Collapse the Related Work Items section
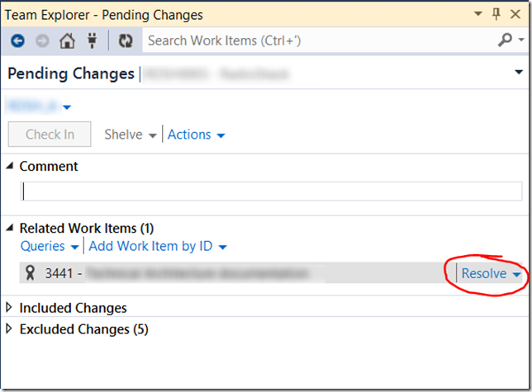 click(x=10, y=228)
